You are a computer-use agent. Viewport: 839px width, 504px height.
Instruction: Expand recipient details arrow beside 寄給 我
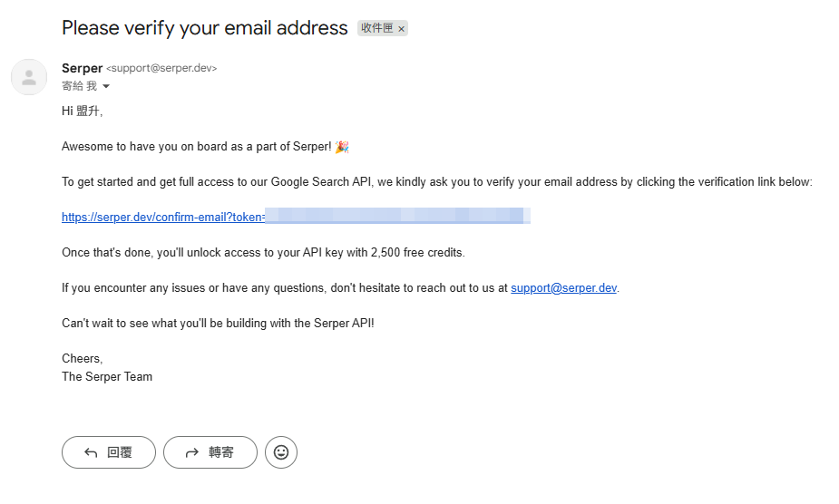coord(106,87)
